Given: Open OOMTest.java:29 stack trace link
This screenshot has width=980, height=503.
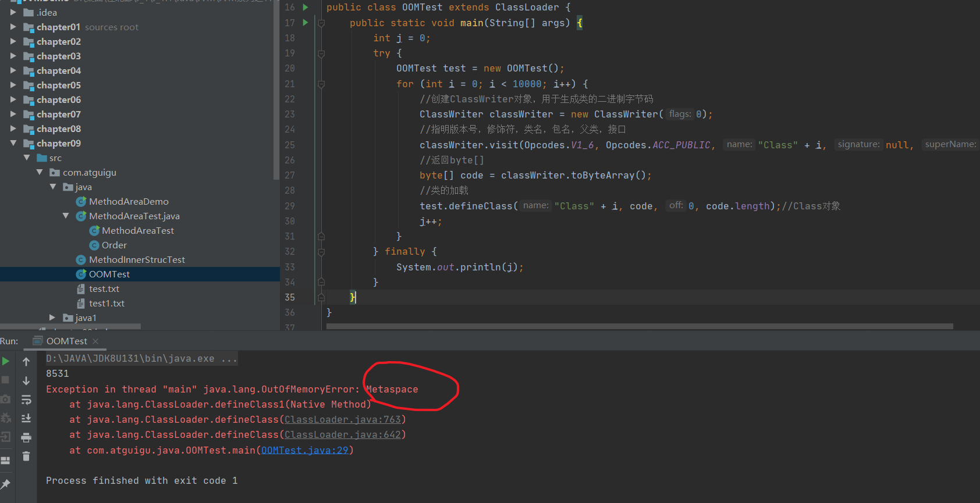Looking at the screenshot, I should [x=305, y=450].
